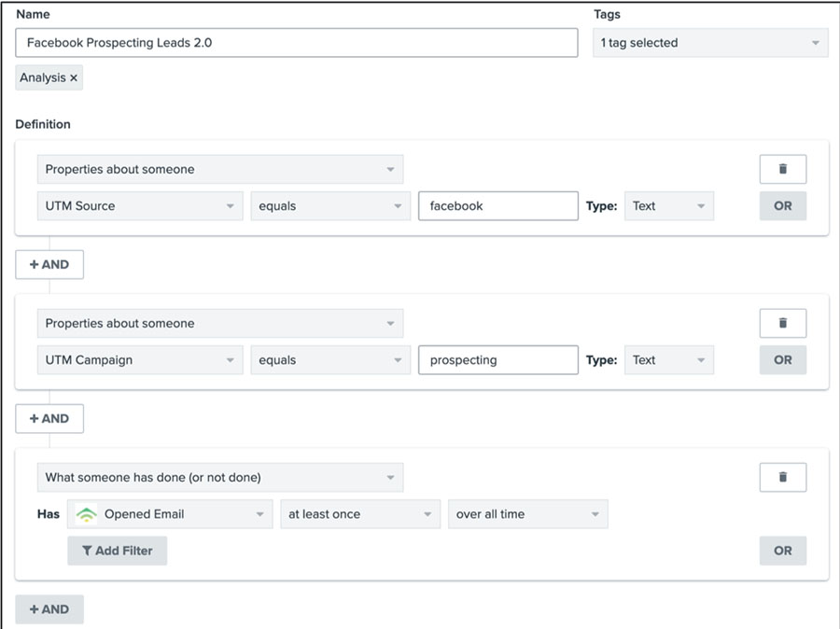Click the bottom +AND button

pos(49,608)
